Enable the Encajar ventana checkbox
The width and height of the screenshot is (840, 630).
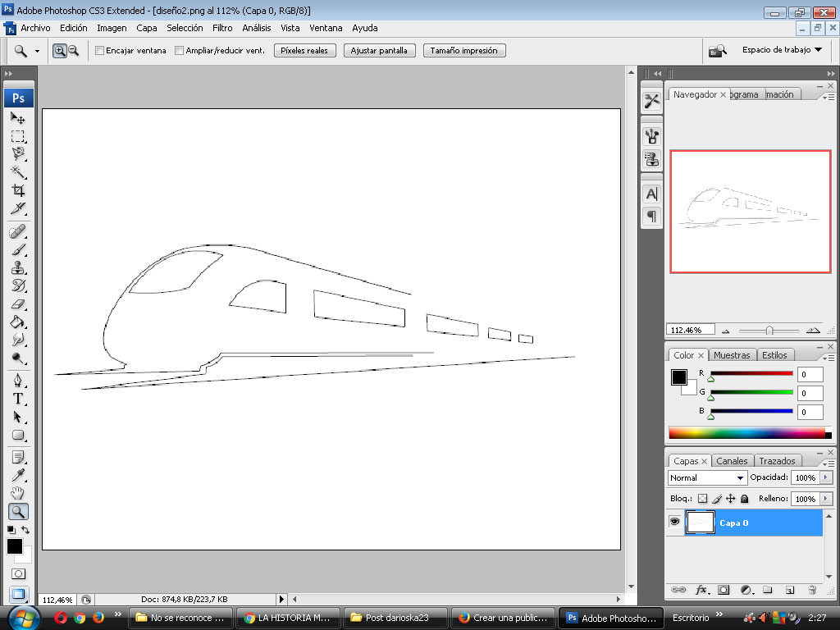99,50
